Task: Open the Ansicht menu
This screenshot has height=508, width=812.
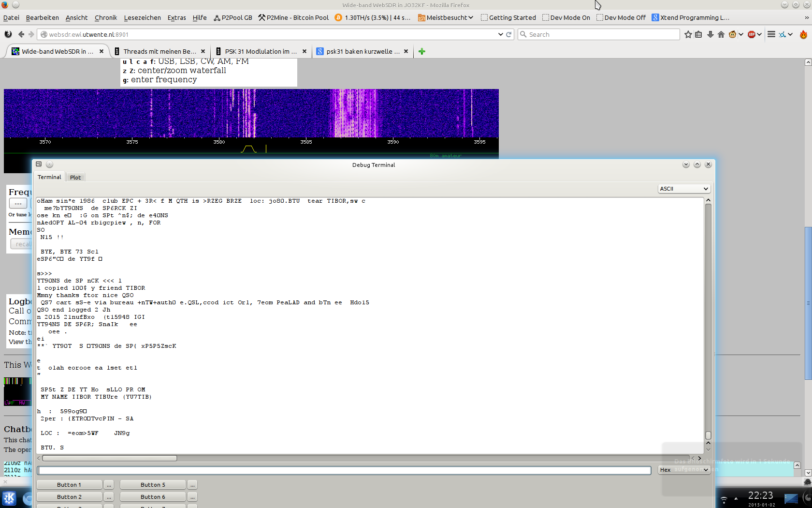Action: pos(77,17)
